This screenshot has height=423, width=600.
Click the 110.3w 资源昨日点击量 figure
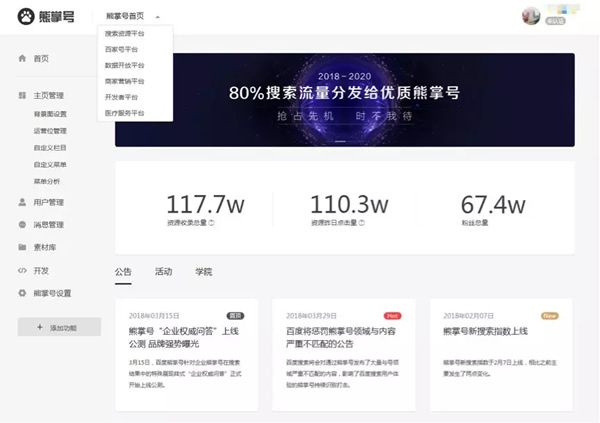(x=349, y=204)
